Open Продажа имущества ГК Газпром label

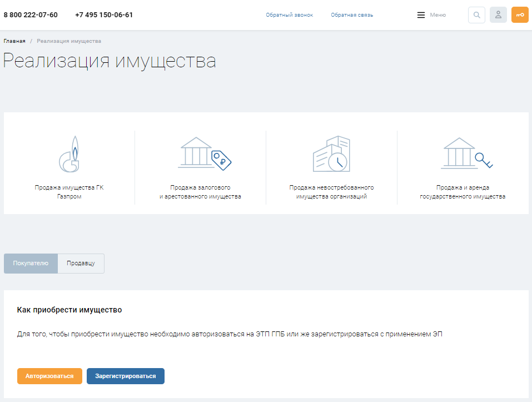tap(69, 192)
